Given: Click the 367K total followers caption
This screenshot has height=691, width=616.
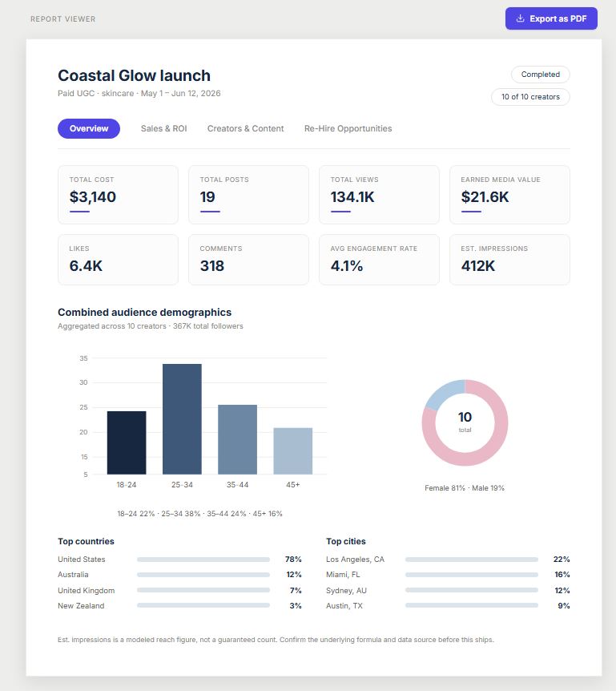Looking at the screenshot, I should (x=207, y=326).
